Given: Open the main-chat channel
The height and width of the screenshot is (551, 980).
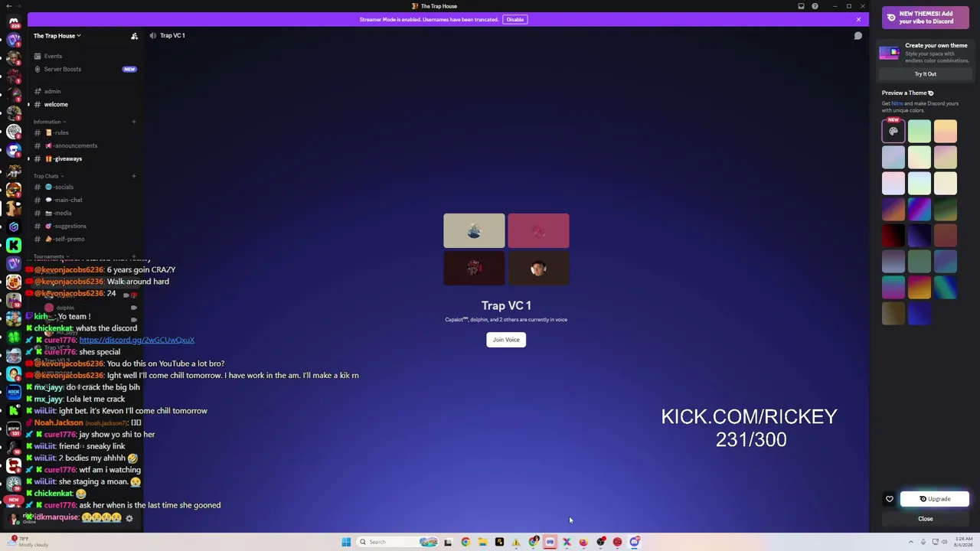Looking at the screenshot, I should coord(84,200).
